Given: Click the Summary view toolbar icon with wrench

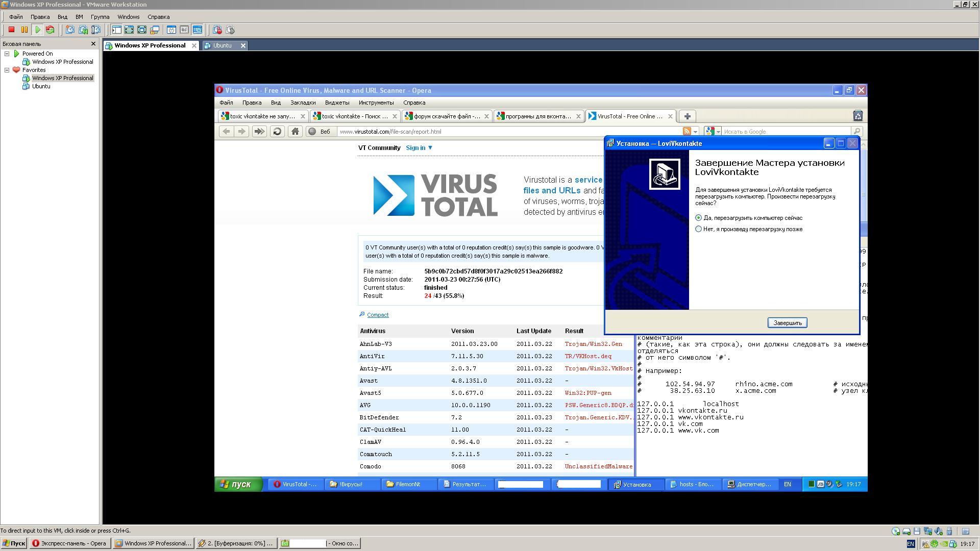Looking at the screenshot, I should pyautogui.click(x=171, y=30).
